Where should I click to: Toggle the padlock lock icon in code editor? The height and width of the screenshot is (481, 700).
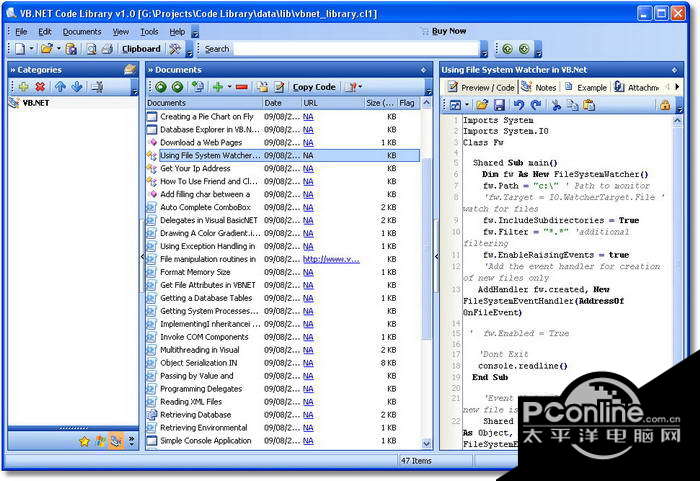tap(665, 105)
